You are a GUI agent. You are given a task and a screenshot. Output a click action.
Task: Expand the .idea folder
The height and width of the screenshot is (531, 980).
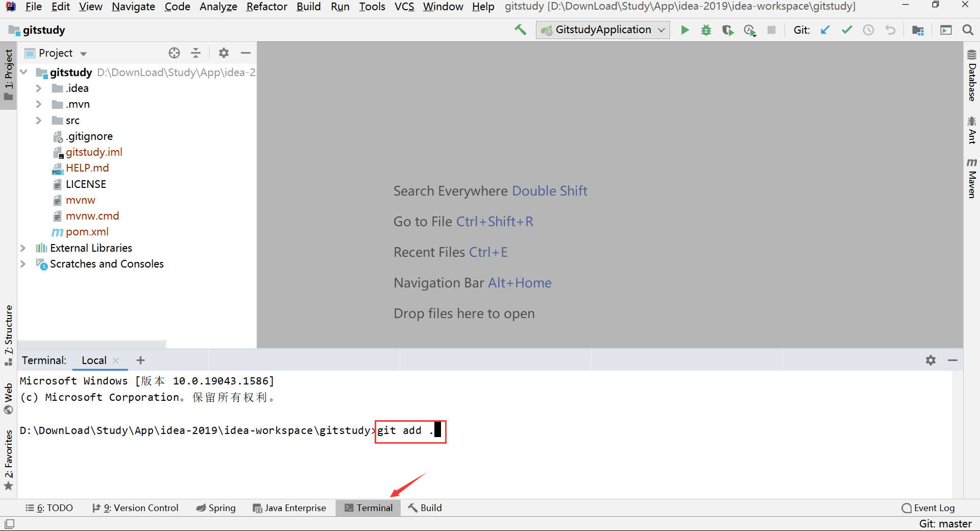click(39, 88)
